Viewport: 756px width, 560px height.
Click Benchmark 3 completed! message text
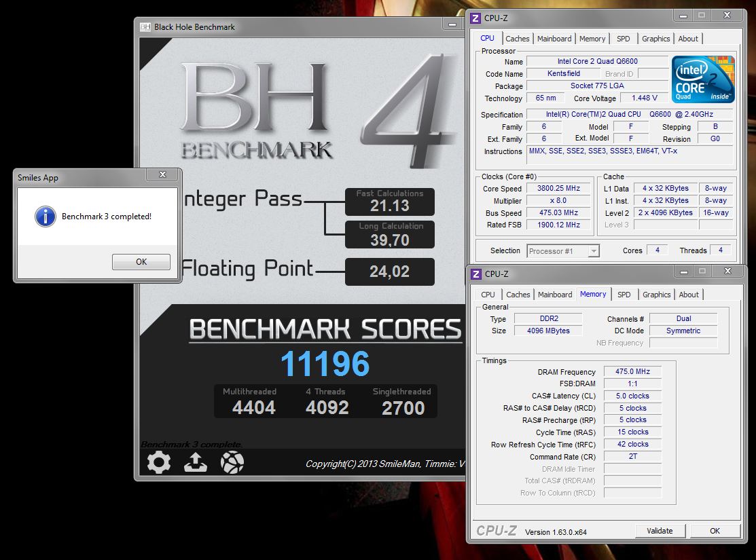107,217
